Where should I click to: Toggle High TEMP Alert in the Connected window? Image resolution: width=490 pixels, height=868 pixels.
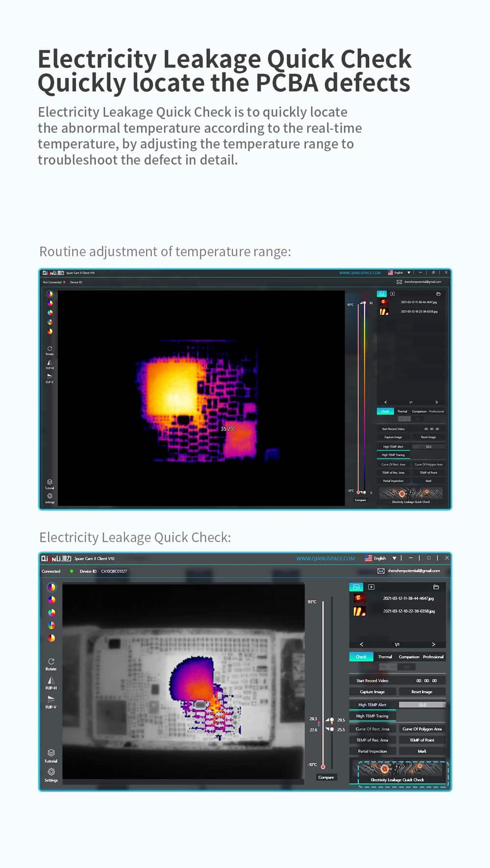372,705
